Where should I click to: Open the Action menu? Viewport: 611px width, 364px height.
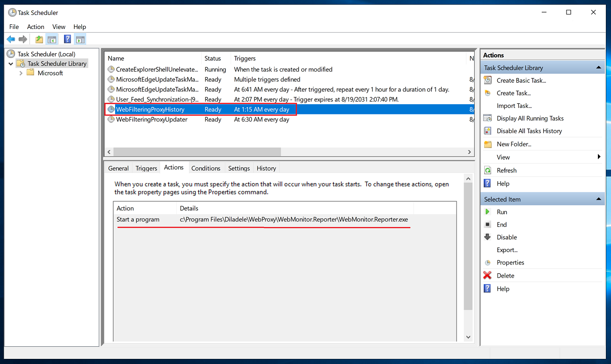click(x=36, y=27)
